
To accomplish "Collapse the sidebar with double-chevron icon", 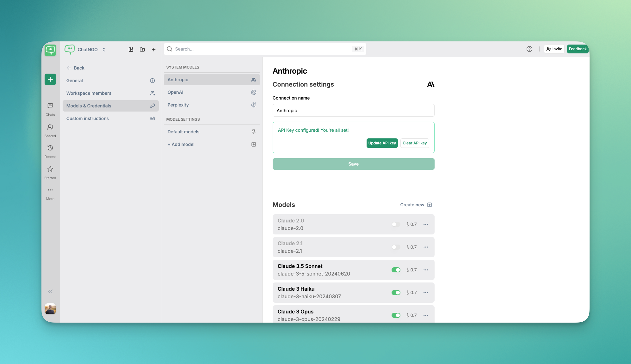I will 50,291.
